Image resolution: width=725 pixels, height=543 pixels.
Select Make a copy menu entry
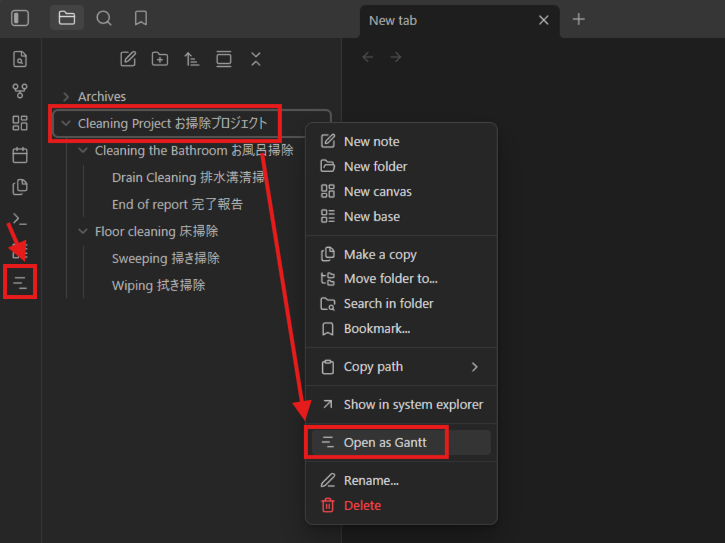pos(401,254)
